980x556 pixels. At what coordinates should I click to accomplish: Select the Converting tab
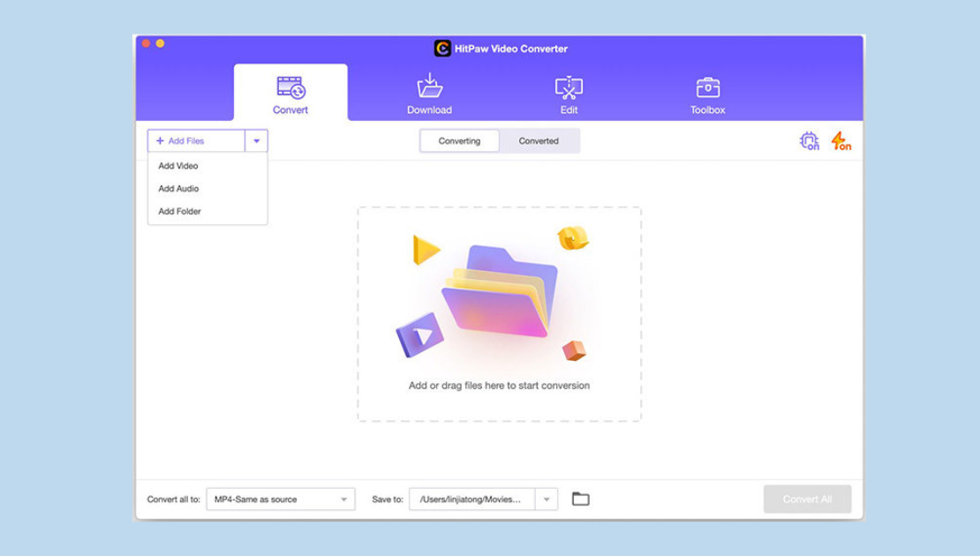(x=459, y=141)
